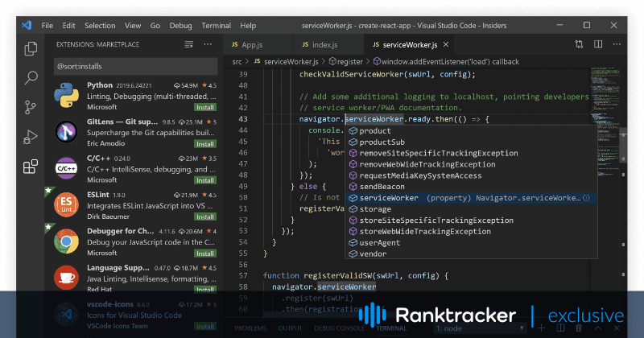Split the editor to the right
Image resolution: width=644 pixels, height=338 pixels.
point(598,44)
